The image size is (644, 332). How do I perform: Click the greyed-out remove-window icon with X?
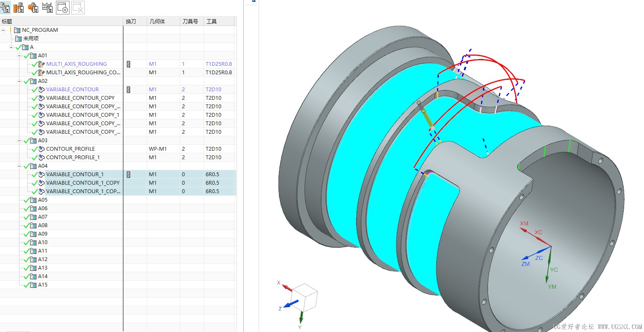click(78, 8)
